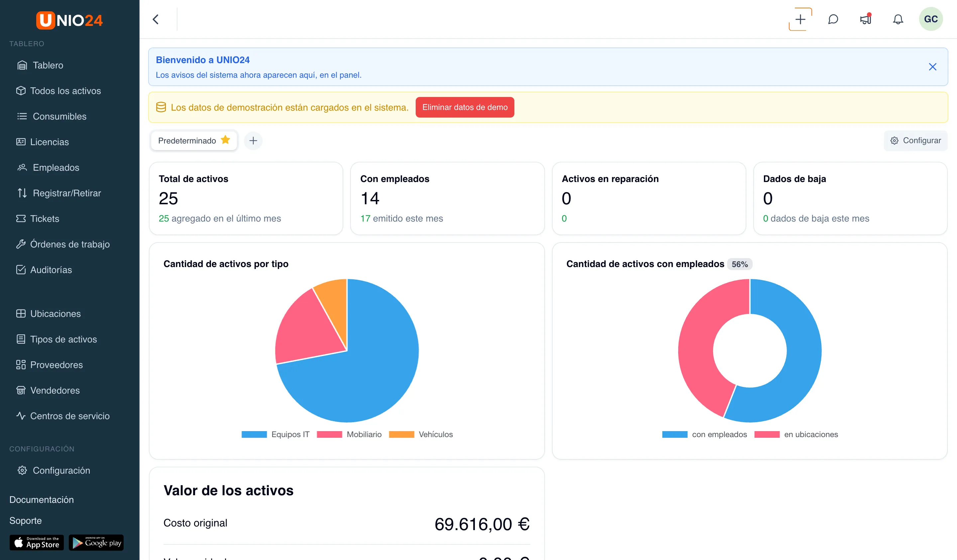Click the Consumibles list icon
This screenshot has width=957, height=560.
[x=22, y=116]
